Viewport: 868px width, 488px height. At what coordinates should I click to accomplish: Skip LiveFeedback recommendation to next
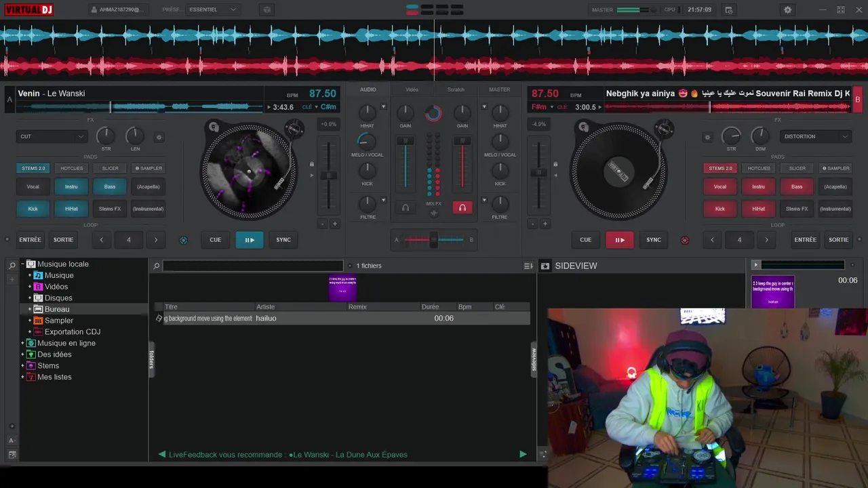(x=523, y=455)
